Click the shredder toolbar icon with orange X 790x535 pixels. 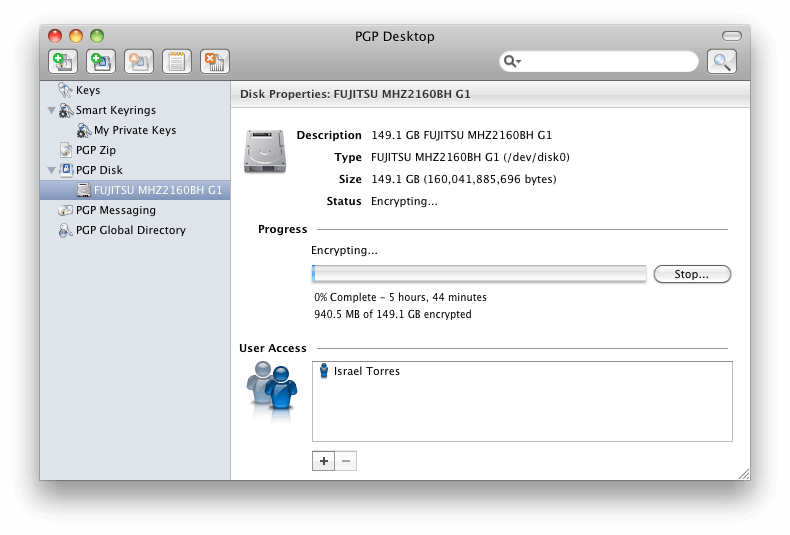pos(215,61)
